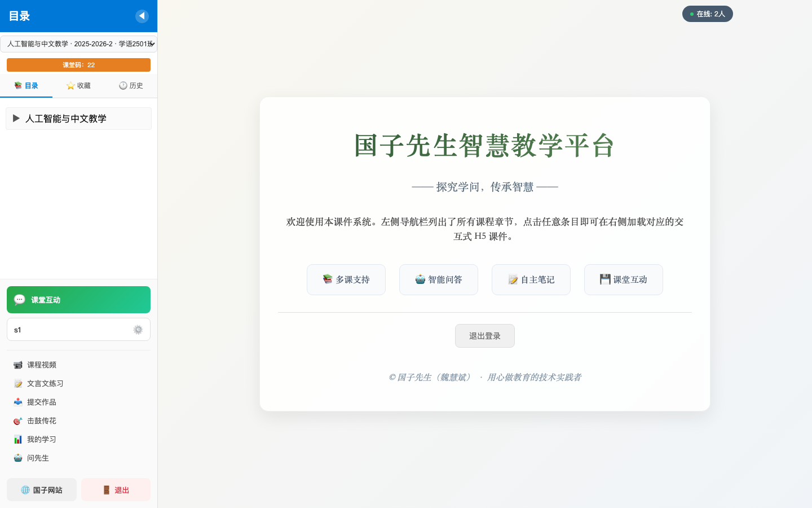Open 提交作品 in the sidebar
Screen dimensions: 812x508
(x=78, y=402)
